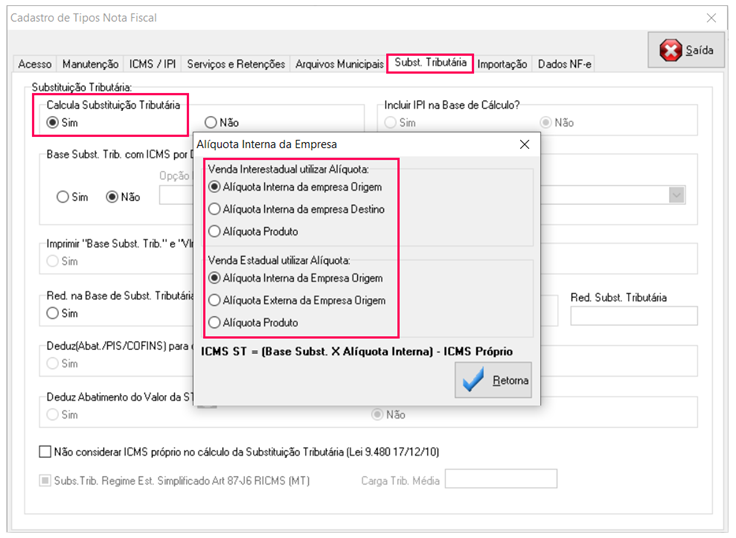The image size is (736, 538).
Task: Select Alíquota Produto for Venda Interestadual
Action: (x=214, y=231)
